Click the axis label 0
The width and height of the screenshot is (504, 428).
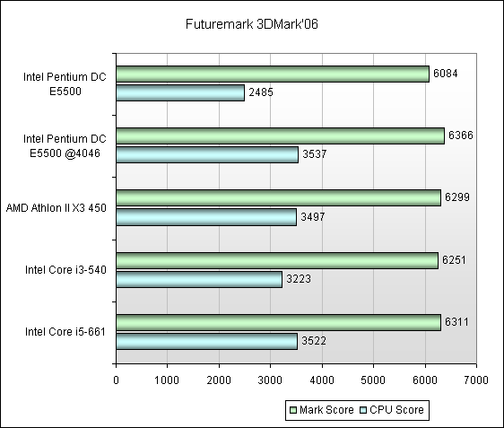point(116,380)
